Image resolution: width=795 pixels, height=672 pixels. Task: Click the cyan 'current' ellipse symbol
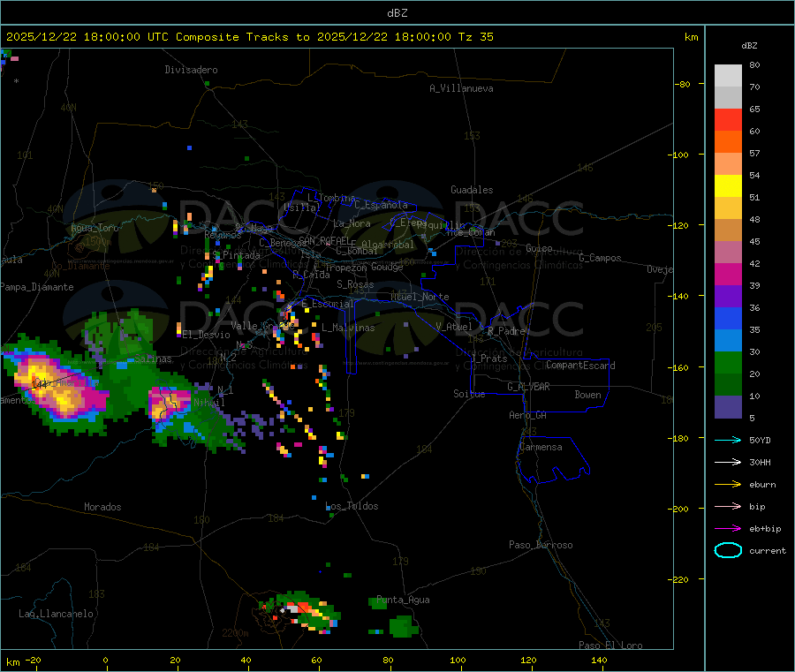point(728,550)
